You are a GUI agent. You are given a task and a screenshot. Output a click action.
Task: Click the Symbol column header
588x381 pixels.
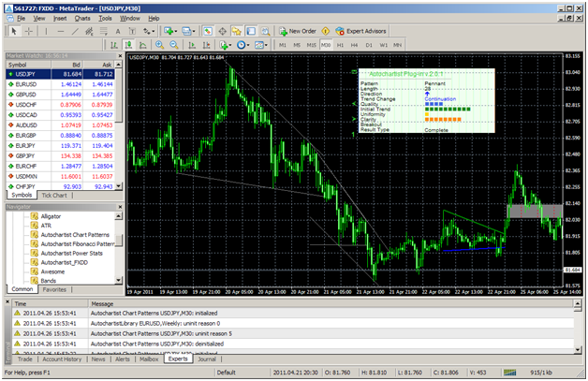tap(29, 65)
